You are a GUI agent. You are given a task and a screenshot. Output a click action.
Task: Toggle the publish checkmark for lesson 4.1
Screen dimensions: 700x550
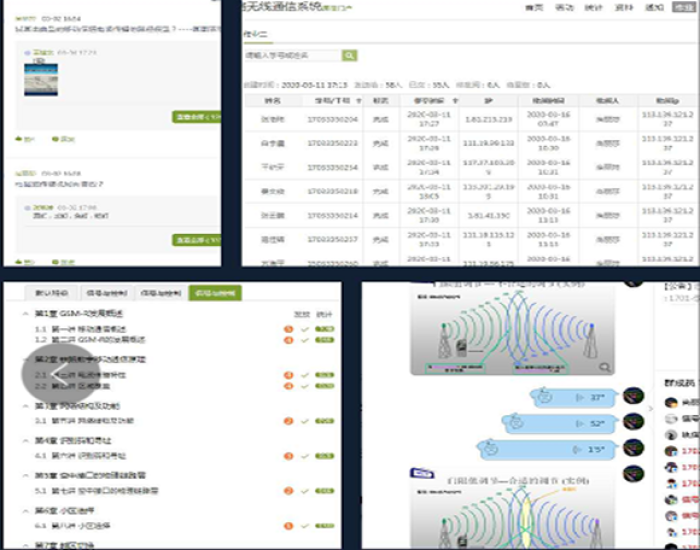[x=305, y=456]
